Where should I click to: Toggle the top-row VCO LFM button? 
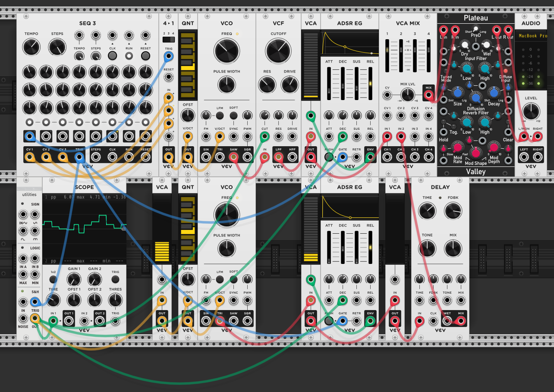[220, 116]
